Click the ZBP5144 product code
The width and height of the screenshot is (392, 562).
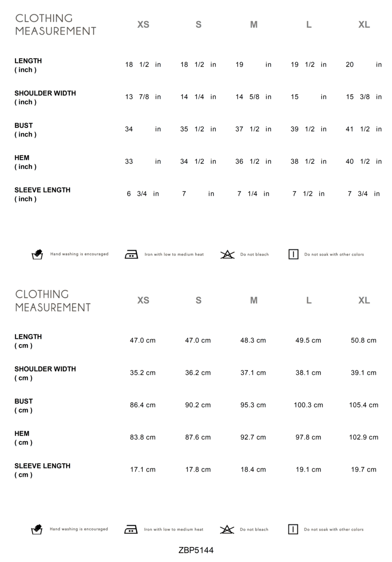coord(196,550)
